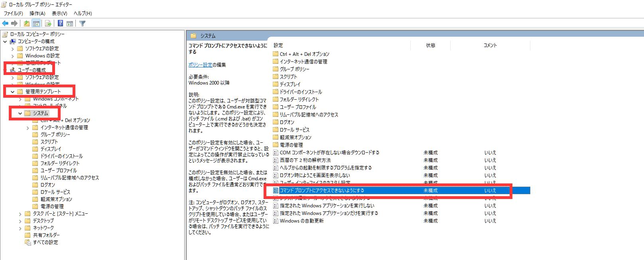Image resolution: width=644 pixels, height=260 pixels.
Task: Click the ポリシー設定 edit link
Action: (200, 65)
